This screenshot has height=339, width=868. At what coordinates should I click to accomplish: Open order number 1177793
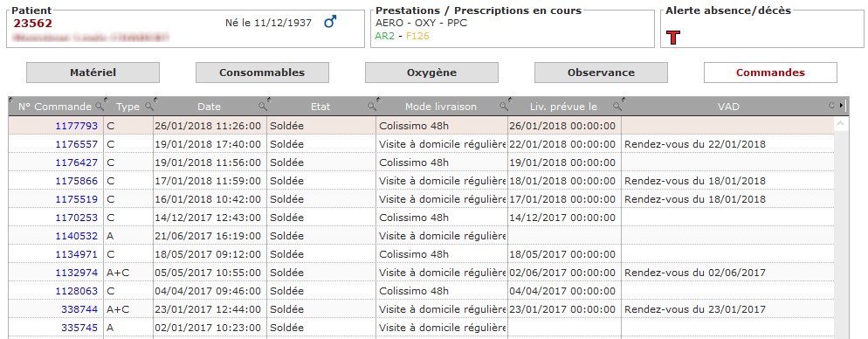tap(76, 126)
